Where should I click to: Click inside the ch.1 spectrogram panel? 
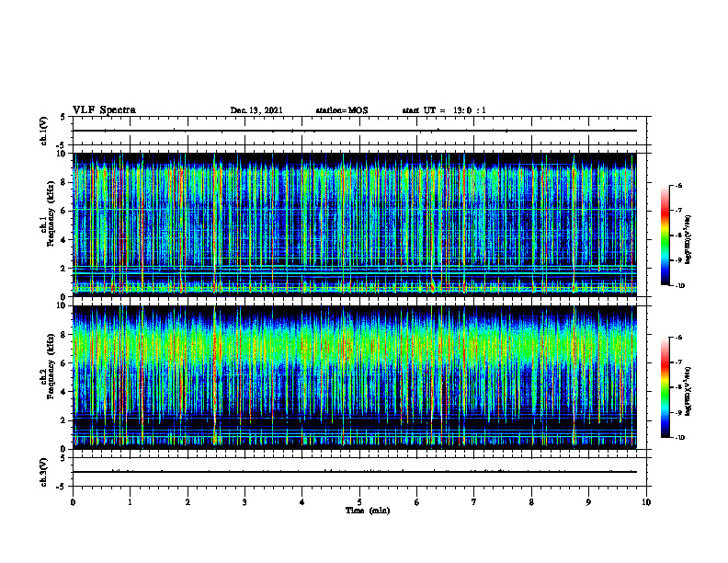point(355,224)
